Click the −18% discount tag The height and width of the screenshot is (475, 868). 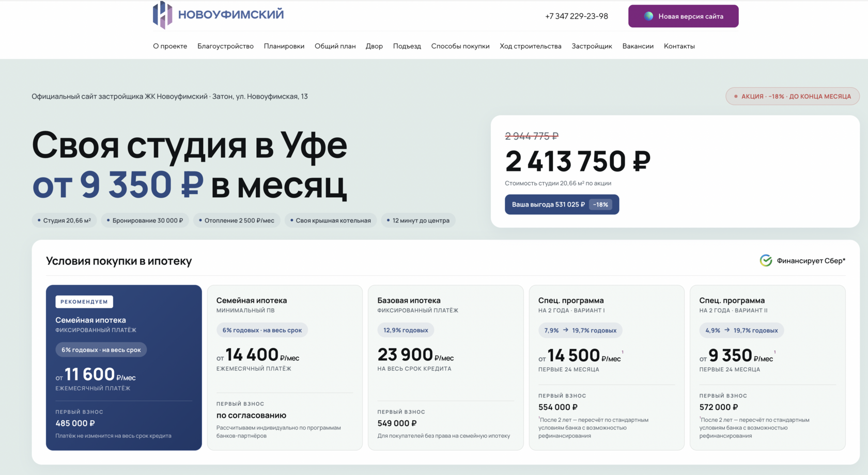coord(600,204)
